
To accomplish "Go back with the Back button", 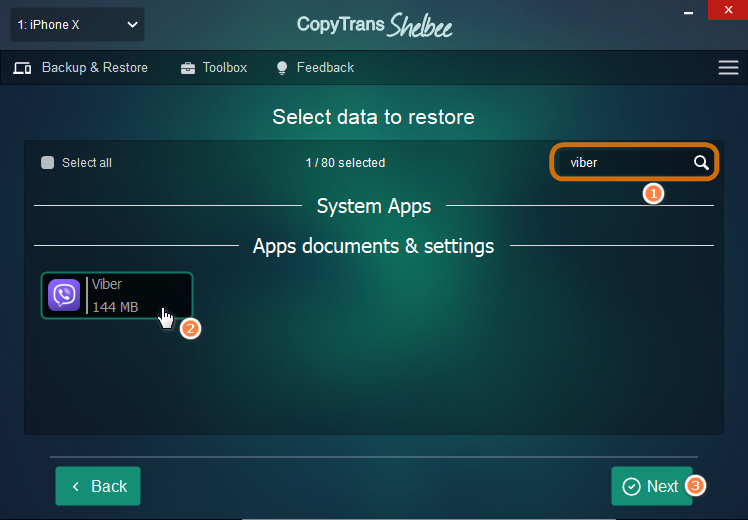I will pos(98,486).
